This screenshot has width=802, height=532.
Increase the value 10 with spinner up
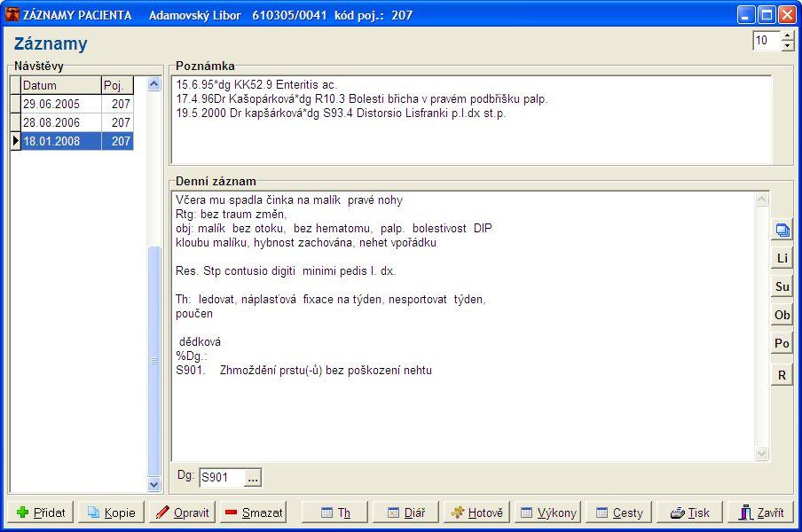coord(788,35)
